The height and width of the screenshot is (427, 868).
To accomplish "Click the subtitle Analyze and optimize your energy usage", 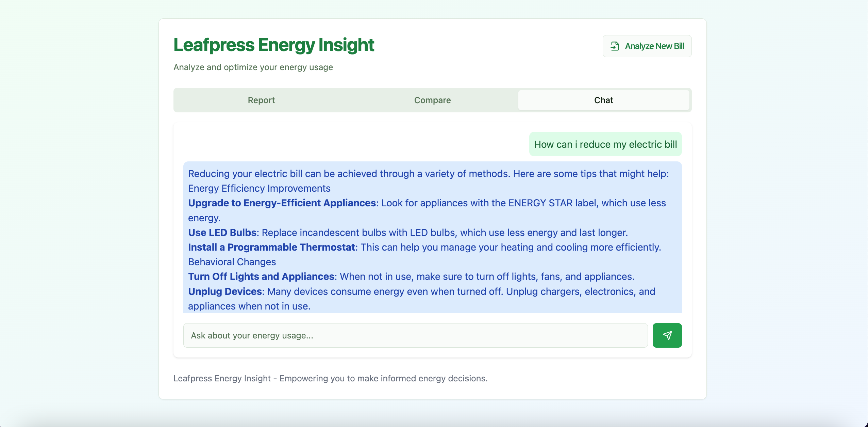I will (253, 67).
